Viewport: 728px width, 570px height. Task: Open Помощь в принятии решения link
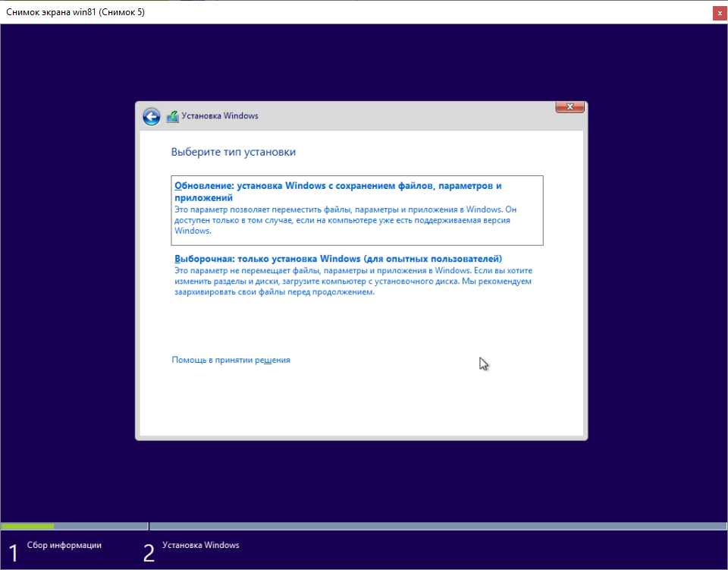[x=231, y=360]
